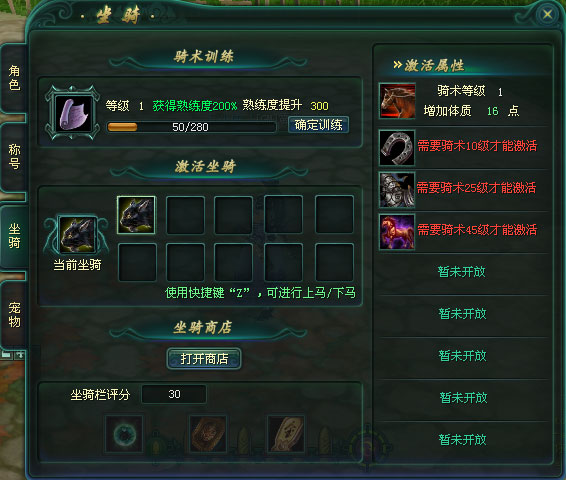Select the 坐骑 side tab

click(x=14, y=235)
